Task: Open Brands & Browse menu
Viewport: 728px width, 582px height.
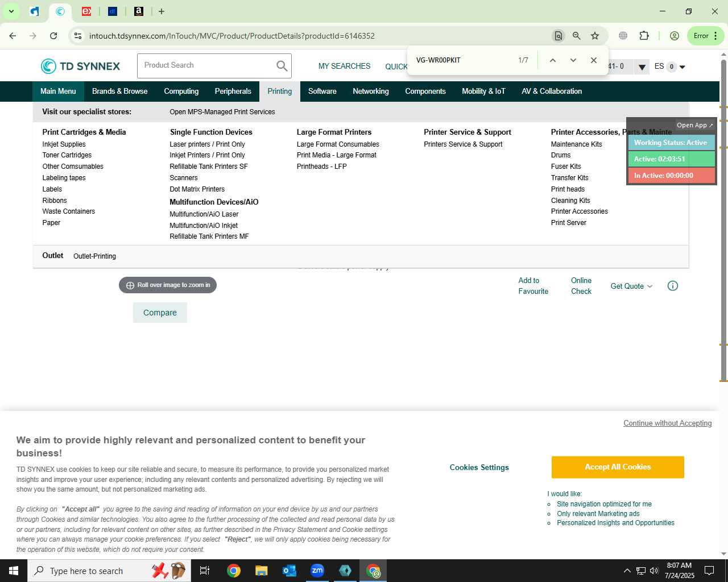Action: (x=120, y=92)
